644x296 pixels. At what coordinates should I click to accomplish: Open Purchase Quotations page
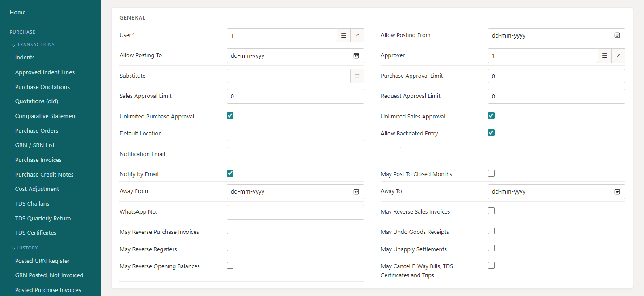click(42, 87)
